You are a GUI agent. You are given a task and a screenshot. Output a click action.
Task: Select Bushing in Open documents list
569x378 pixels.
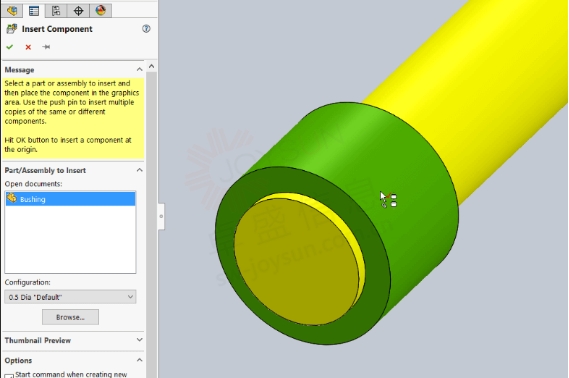[70, 199]
